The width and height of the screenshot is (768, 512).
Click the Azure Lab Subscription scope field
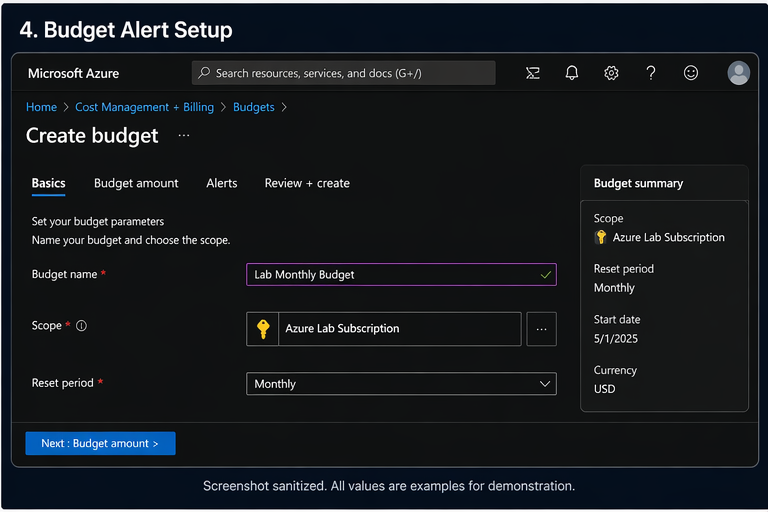click(384, 329)
